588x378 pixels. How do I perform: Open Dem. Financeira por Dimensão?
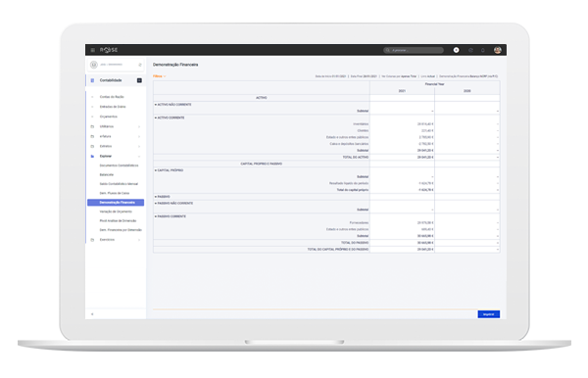pos(121,230)
